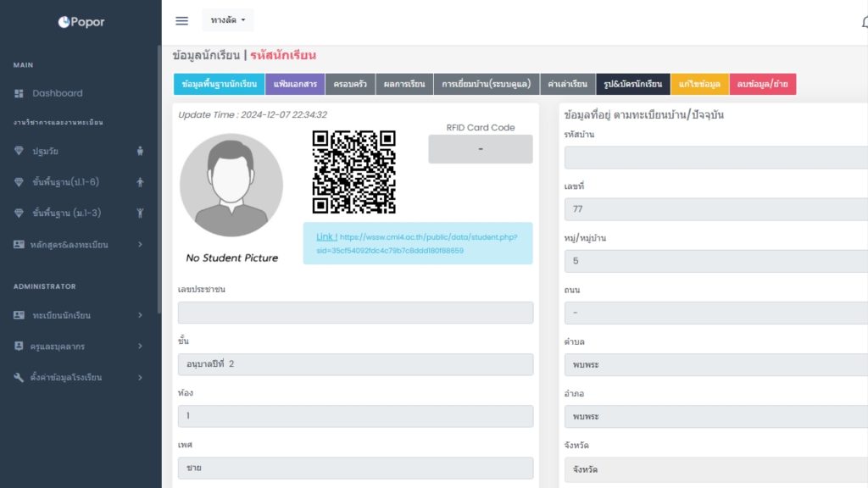Open the ทางลัด shortcut dropdown
The image size is (868, 488).
click(227, 20)
